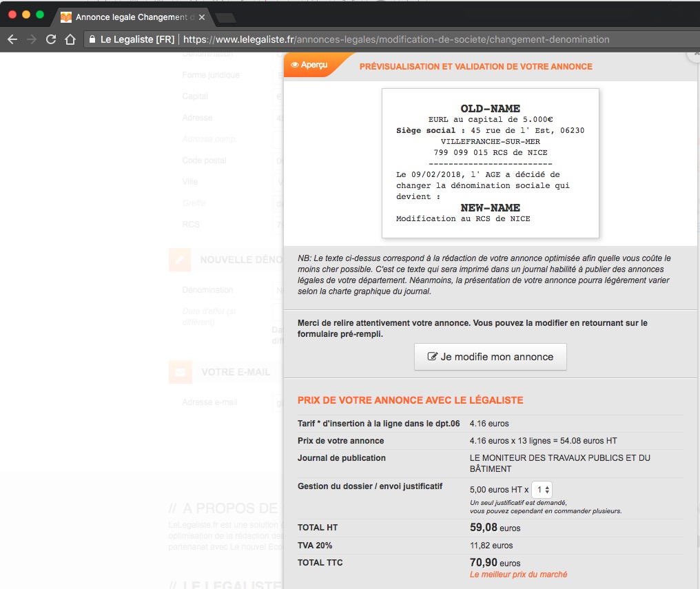700x589 pixels.
Task: Click the red macOS close window button
Action: [x=12, y=14]
